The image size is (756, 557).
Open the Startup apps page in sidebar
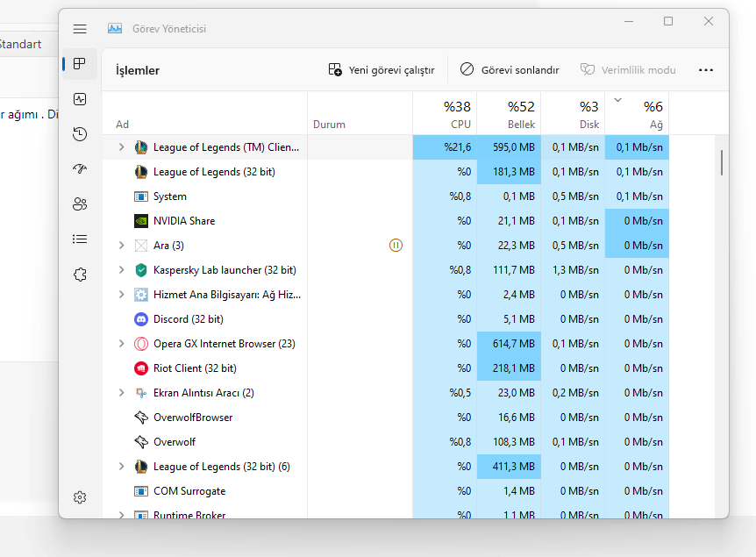tap(80, 168)
